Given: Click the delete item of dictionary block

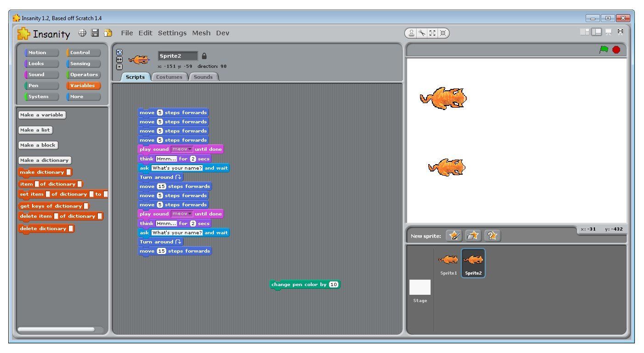Looking at the screenshot, I should click(61, 216).
